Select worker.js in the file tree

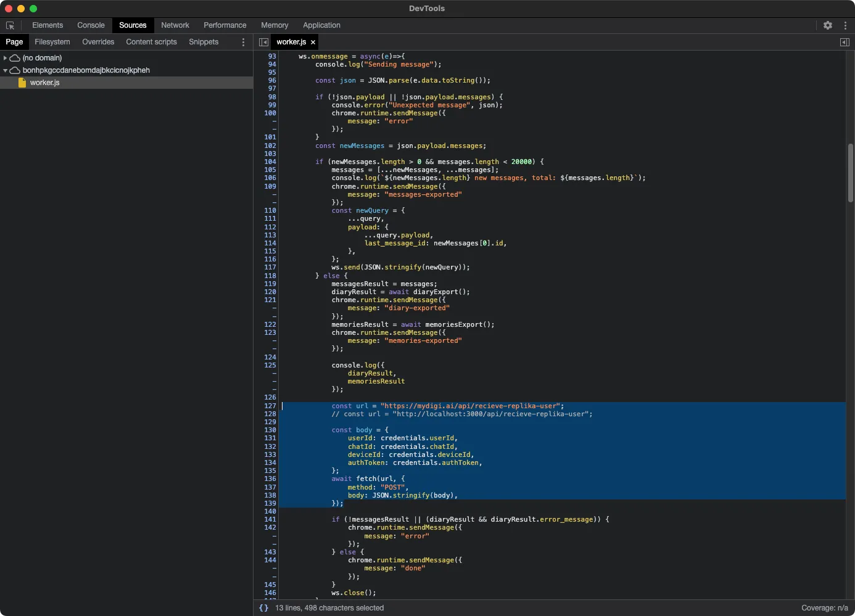126,83
